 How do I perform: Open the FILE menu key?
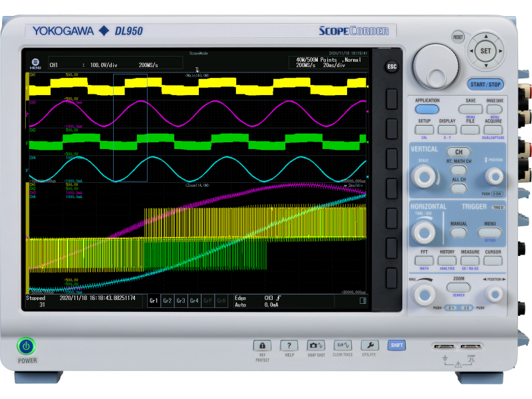[x=470, y=130]
